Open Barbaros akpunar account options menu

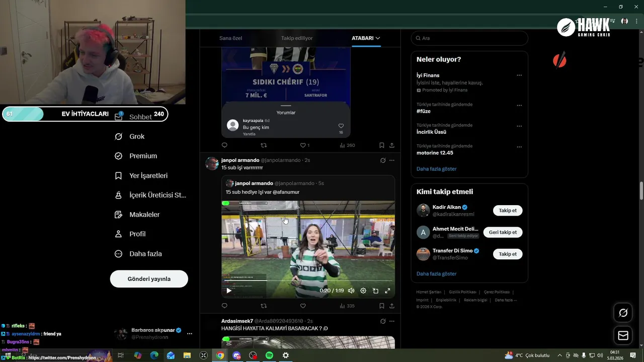pyautogui.click(x=190, y=333)
